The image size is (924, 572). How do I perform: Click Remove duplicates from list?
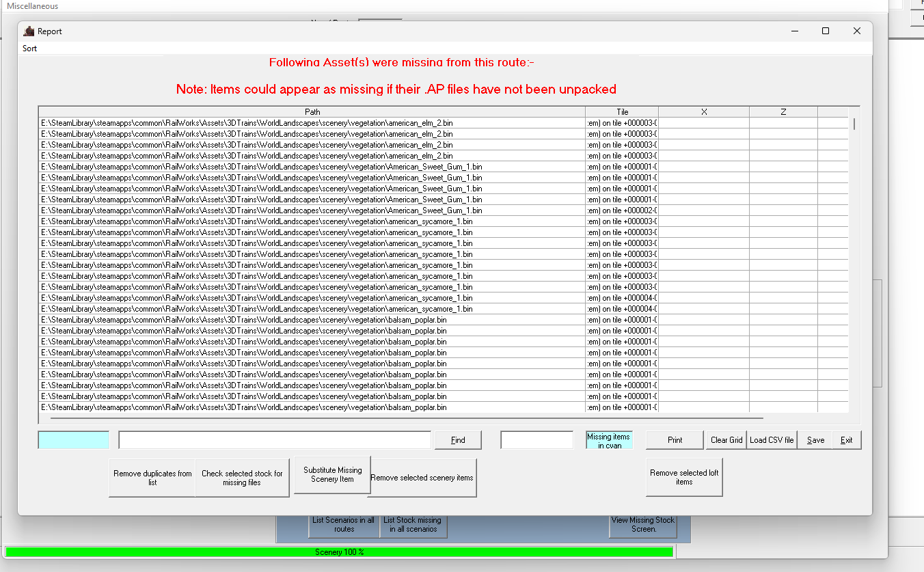coord(152,478)
